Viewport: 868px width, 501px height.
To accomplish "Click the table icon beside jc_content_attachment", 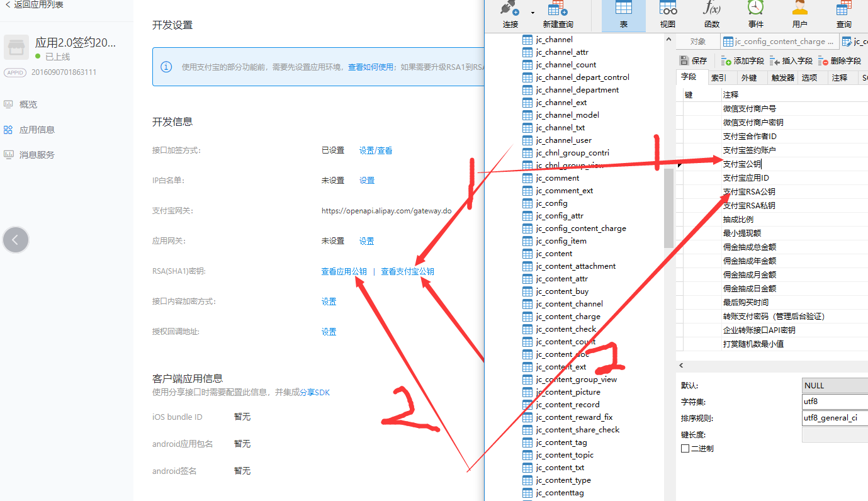I will 527,266.
